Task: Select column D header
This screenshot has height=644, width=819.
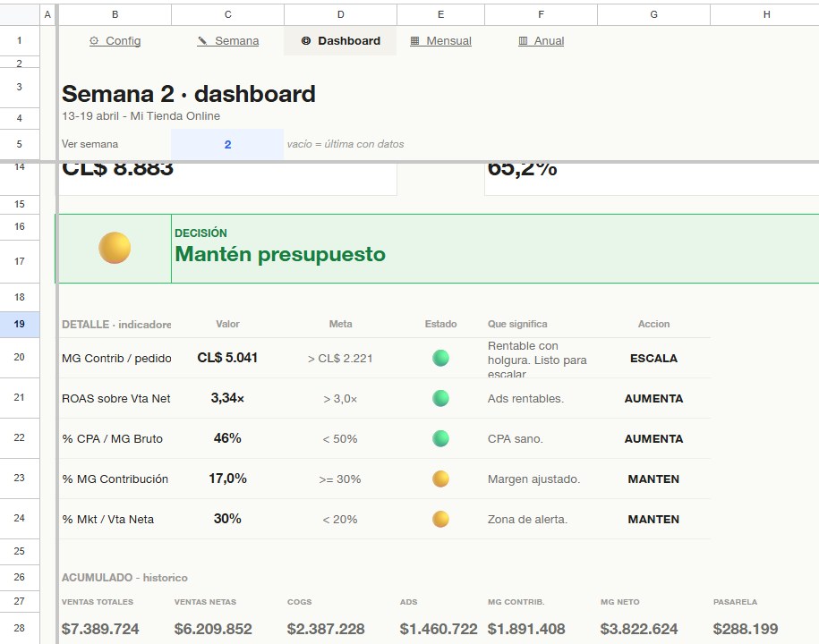Action: click(x=340, y=14)
